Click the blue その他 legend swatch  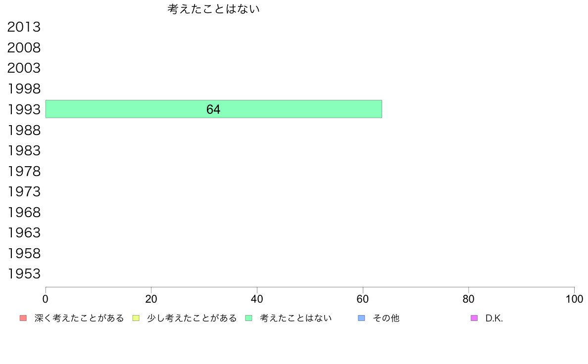(361, 318)
